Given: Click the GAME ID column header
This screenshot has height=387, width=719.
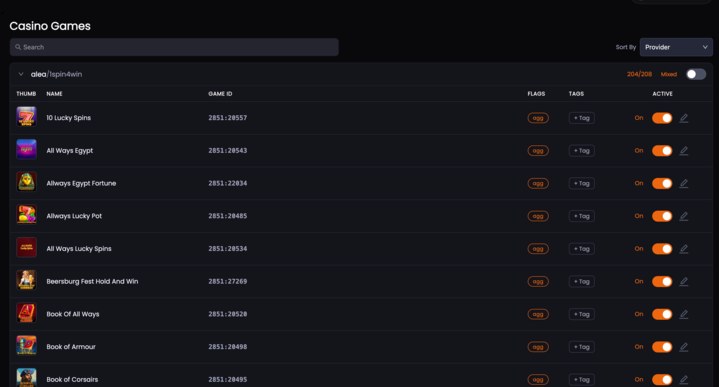Looking at the screenshot, I should 220,94.
